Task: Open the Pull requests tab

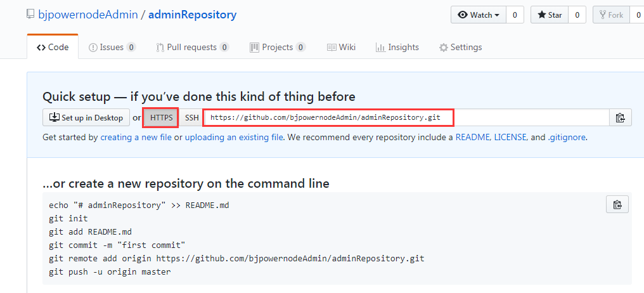Action: (x=192, y=48)
